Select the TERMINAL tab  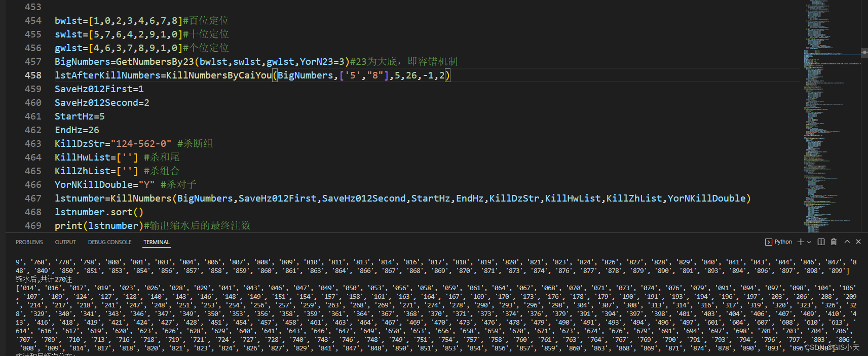coord(157,242)
